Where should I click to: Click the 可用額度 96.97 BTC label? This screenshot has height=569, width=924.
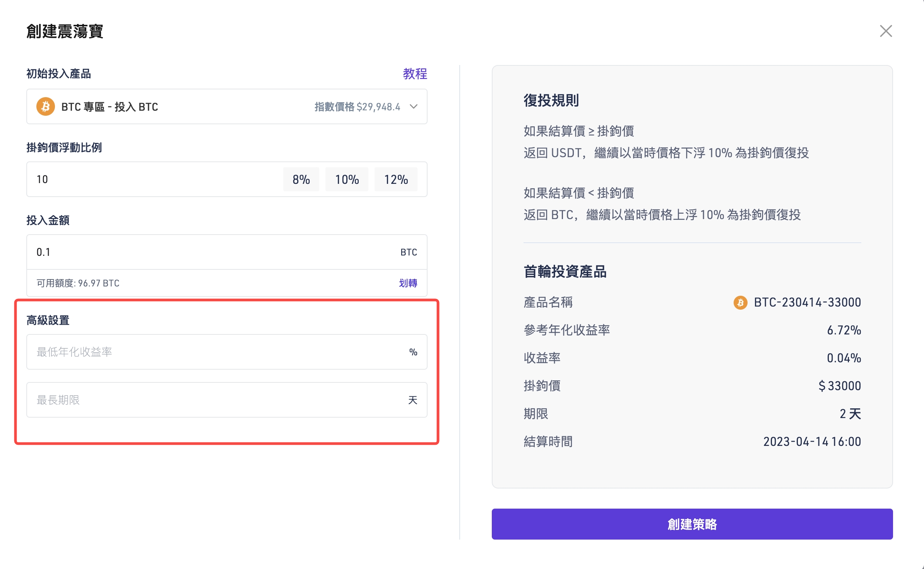coord(78,283)
